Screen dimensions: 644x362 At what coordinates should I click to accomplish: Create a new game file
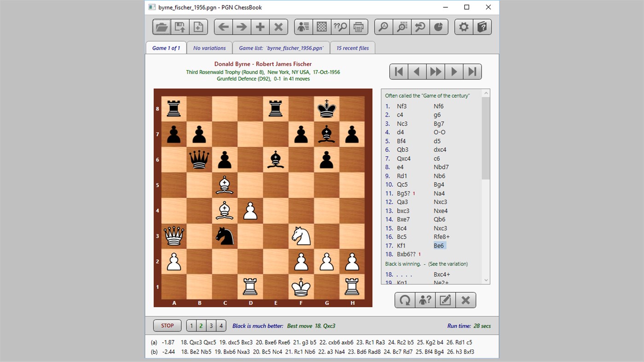pyautogui.click(x=198, y=27)
